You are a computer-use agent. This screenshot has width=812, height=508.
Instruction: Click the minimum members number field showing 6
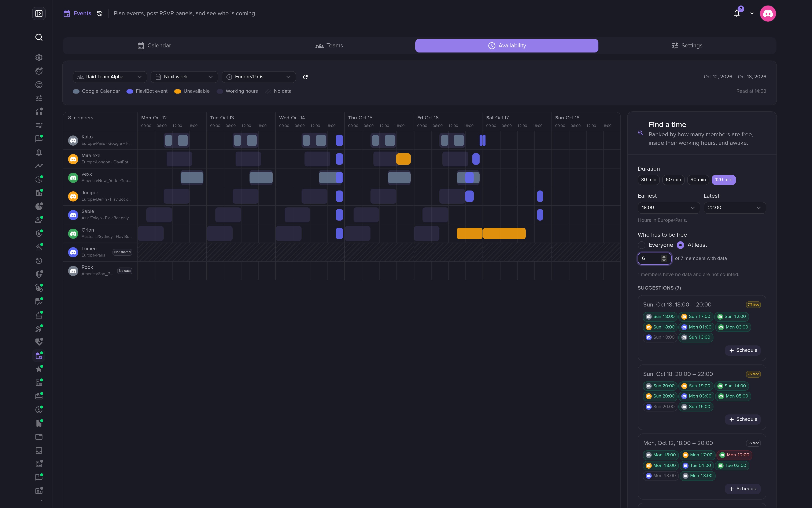(654, 258)
